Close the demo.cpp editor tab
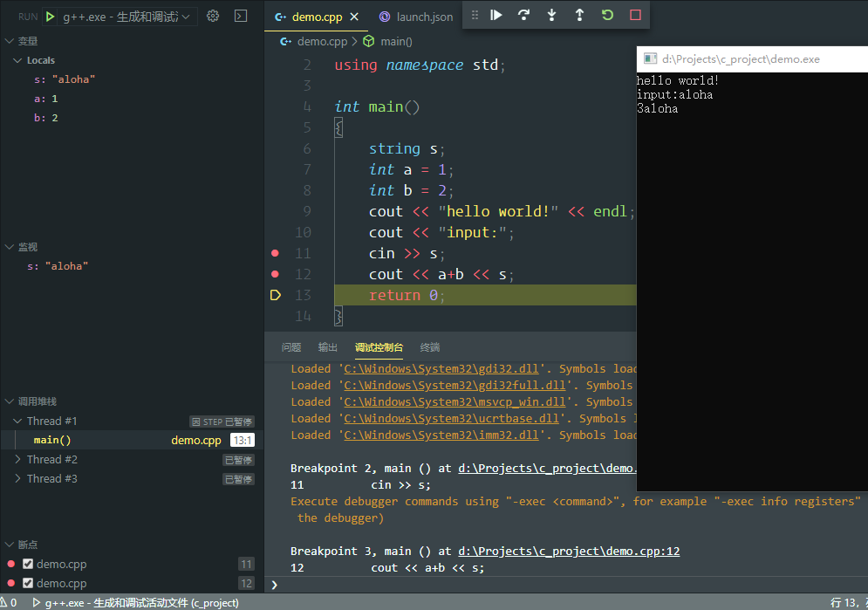 pos(354,17)
